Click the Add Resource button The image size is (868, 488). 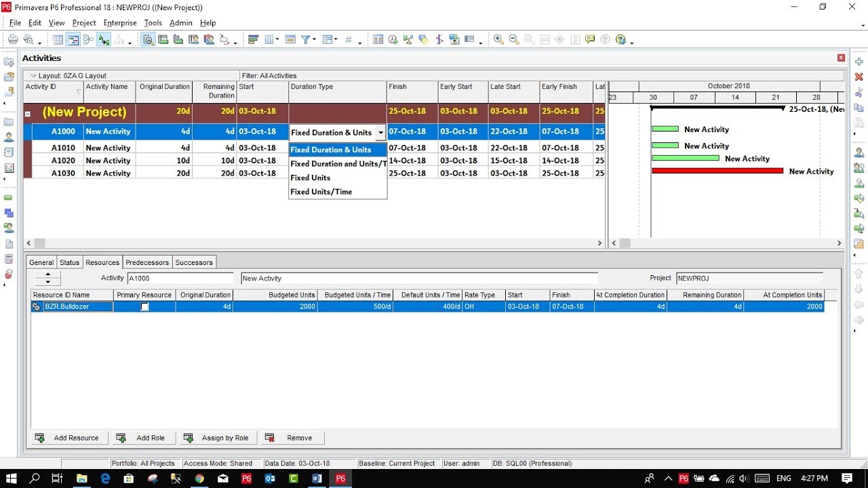(x=68, y=438)
